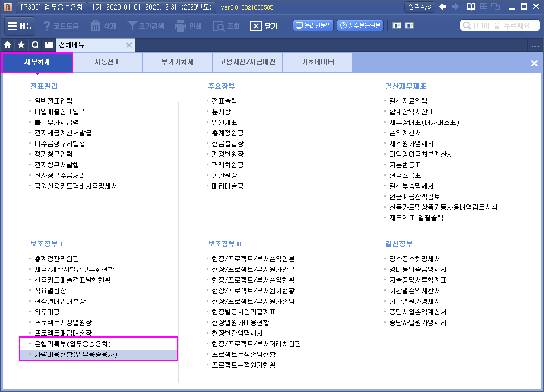
Task: Switch to the 부가가치세 tab
Action: 177,62
